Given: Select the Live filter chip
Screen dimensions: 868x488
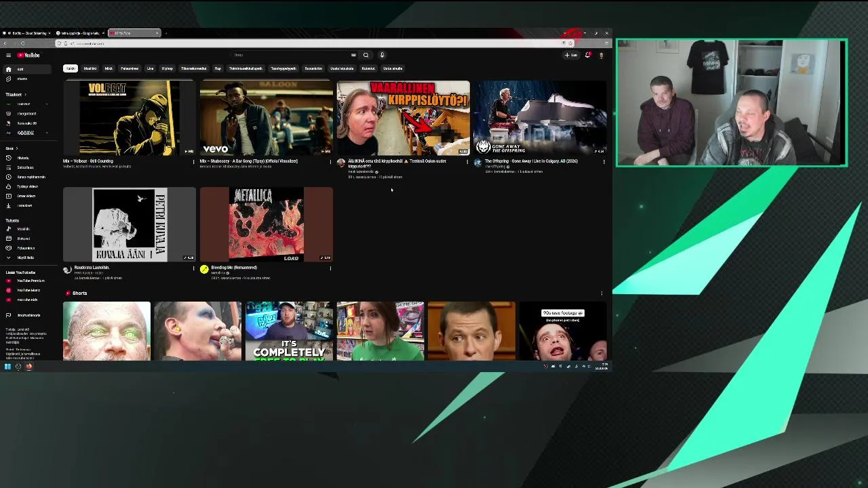Looking at the screenshot, I should 151,68.
